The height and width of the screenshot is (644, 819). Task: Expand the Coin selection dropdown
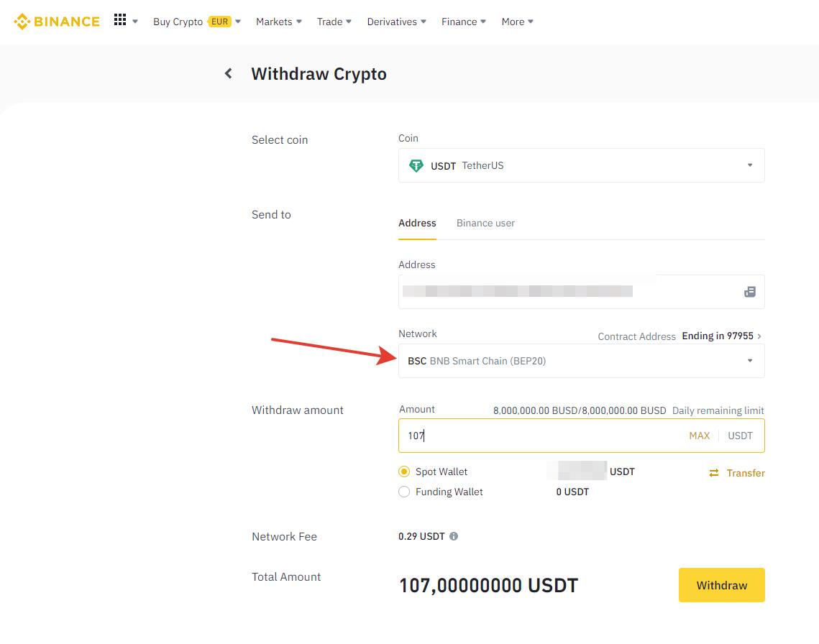(581, 165)
